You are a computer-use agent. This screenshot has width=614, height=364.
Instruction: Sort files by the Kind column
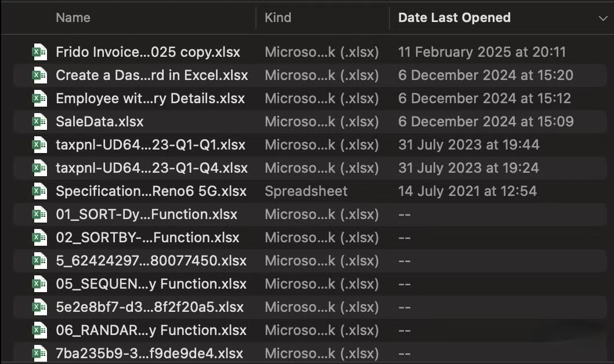(x=278, y=17)
